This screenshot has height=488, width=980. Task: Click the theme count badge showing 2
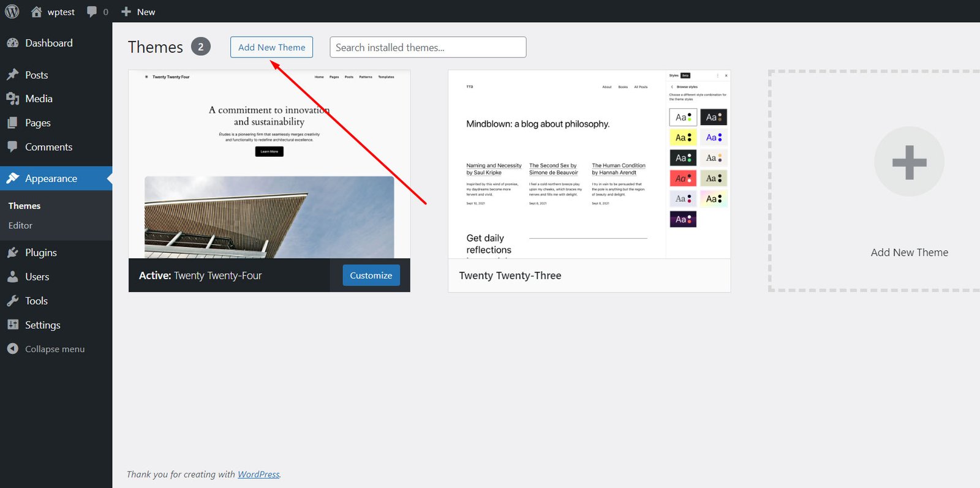[201, 47]
